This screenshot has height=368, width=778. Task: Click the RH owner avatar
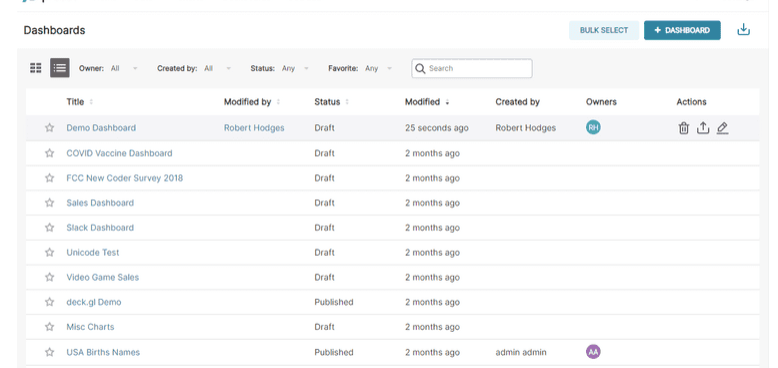(593, 127)
